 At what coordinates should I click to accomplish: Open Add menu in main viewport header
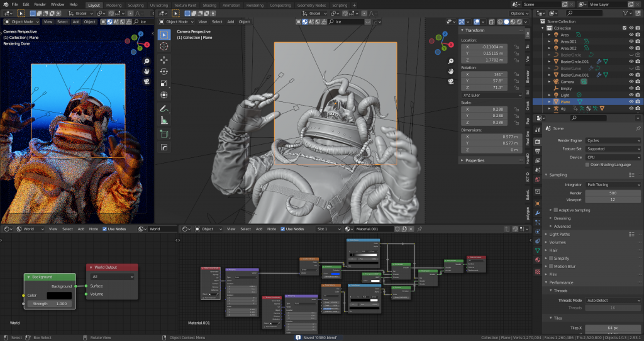tap(231, 22)
